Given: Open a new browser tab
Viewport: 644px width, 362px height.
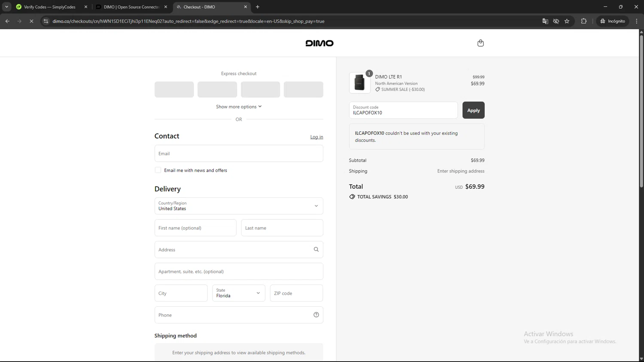Looking at the screenshot, I should coord(258,7).
